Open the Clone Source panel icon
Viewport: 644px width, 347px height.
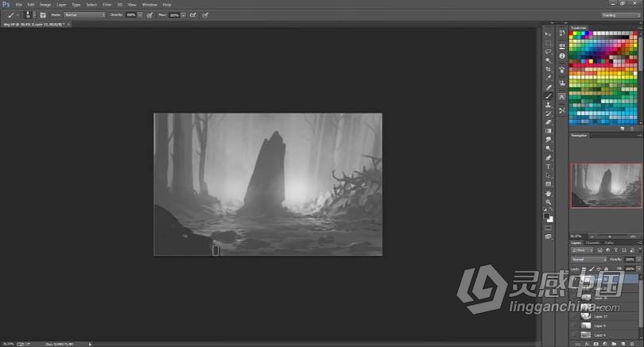coord(562,83)
